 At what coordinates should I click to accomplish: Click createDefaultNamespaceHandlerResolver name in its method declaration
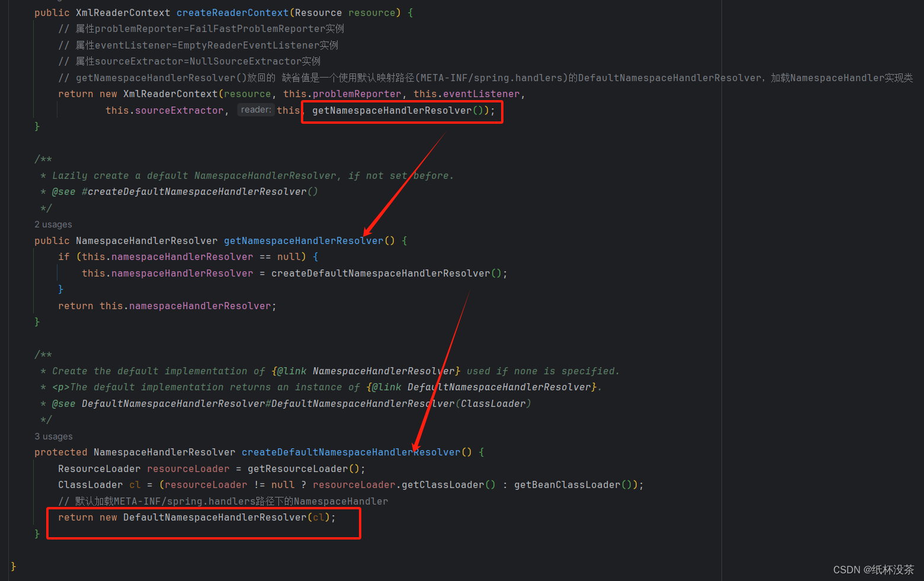click(x=351, y=452)
